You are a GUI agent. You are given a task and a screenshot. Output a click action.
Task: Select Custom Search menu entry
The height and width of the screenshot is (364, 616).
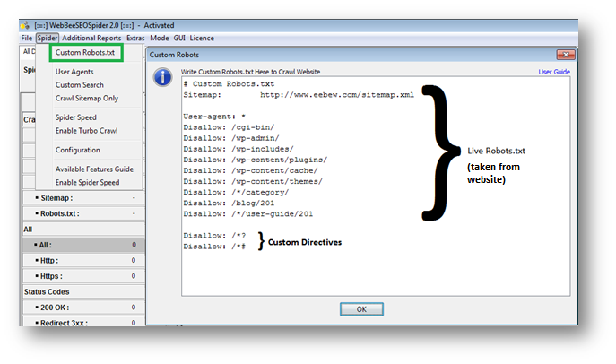click(x=80, y=85)
